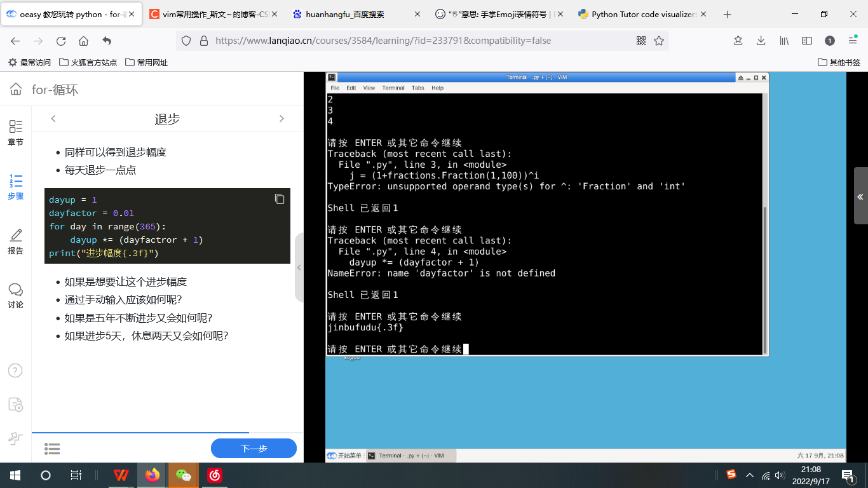Open the 报告 report sidebar icon

(x=15, y=241)
